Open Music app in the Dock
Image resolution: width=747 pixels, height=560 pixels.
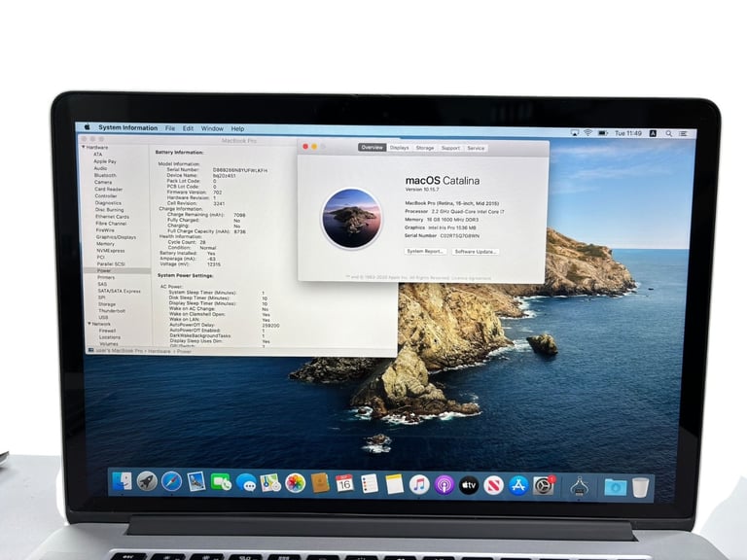(419, 485)
